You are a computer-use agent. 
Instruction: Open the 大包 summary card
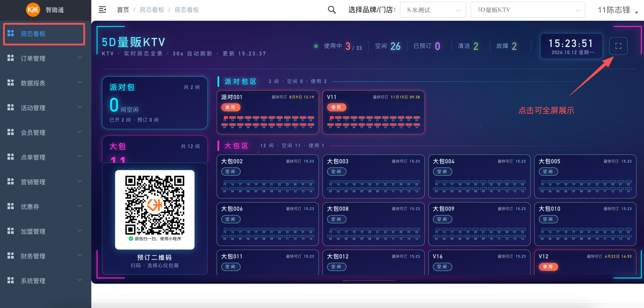coord(155,149)
